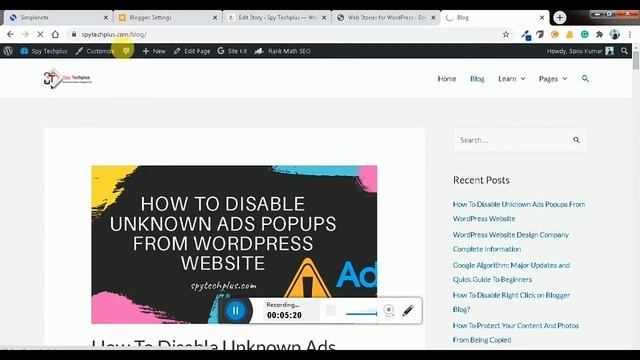Pause the screen recording

(236, 311)
